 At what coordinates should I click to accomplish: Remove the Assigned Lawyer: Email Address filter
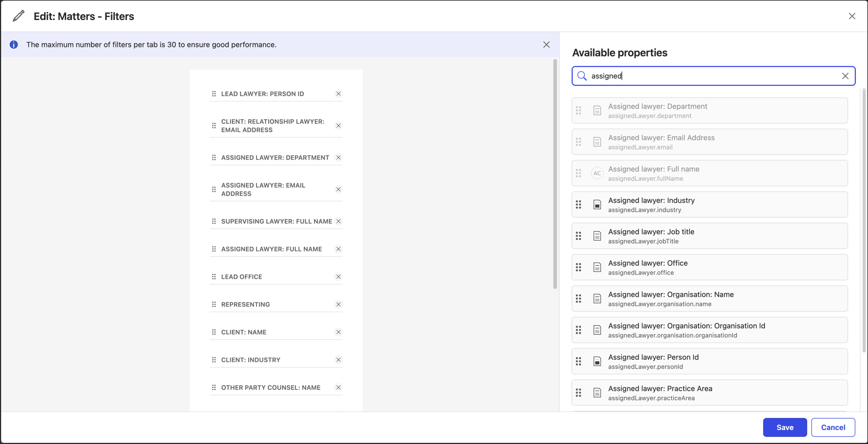click(338, 189)
